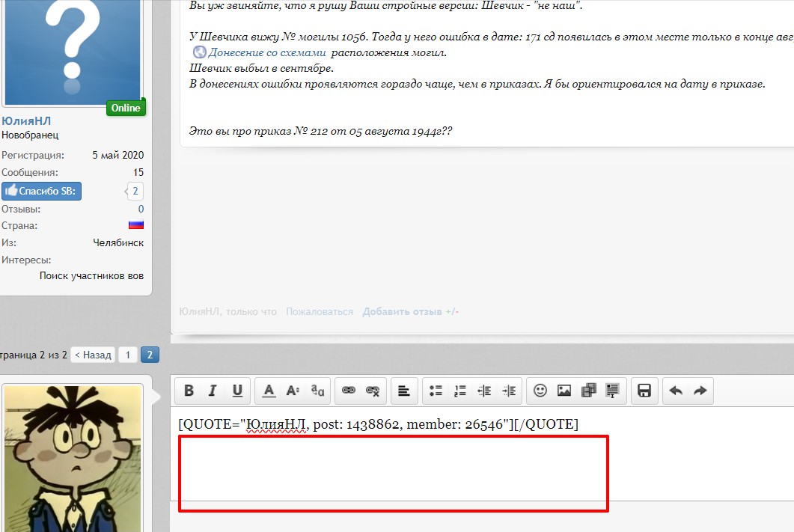This screenshot has height=532, width=794.
Task: Click the save draft floppy icon
Action: tap(644, 391)
